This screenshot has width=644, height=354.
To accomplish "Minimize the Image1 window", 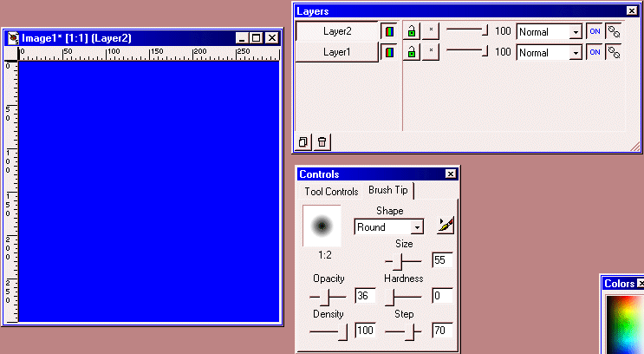I will (242, 38).
